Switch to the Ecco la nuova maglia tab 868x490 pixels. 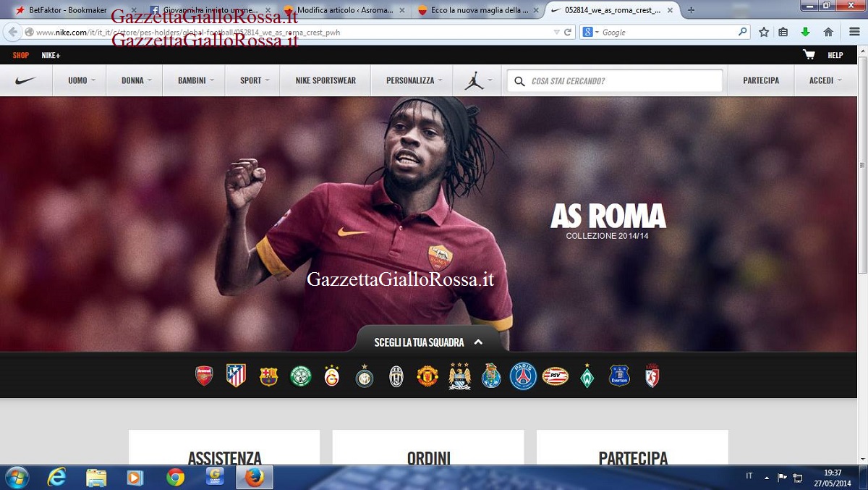click(x=477, y=10)
